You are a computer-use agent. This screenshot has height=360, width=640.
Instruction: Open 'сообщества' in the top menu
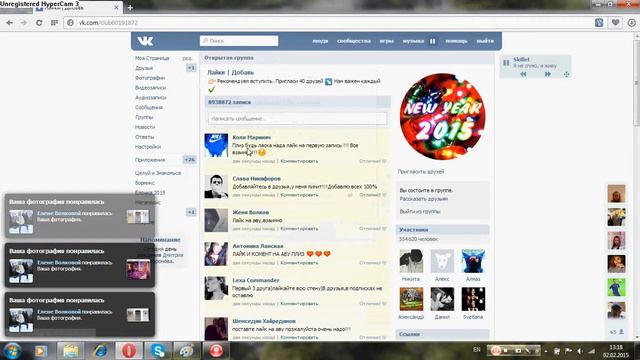coord(354,41)
